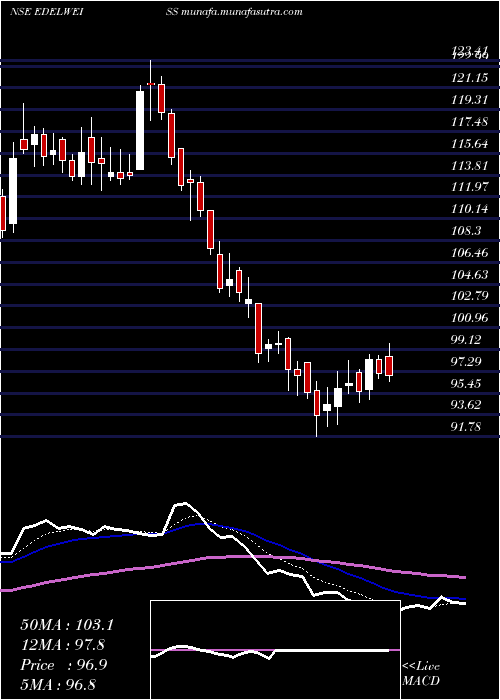
Task: Click the 106.46 price level label
Action: [469, 253]
